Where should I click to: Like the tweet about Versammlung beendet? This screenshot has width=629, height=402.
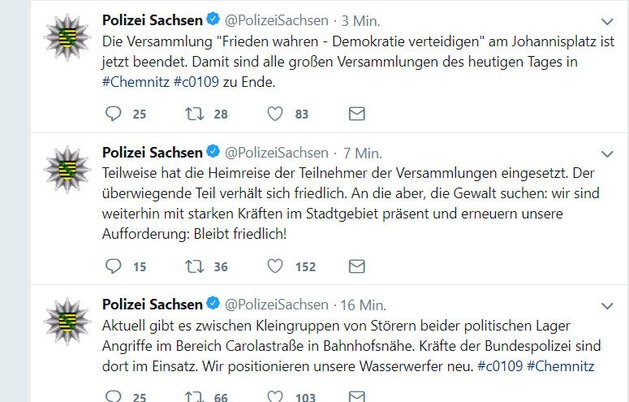[275, 114]
